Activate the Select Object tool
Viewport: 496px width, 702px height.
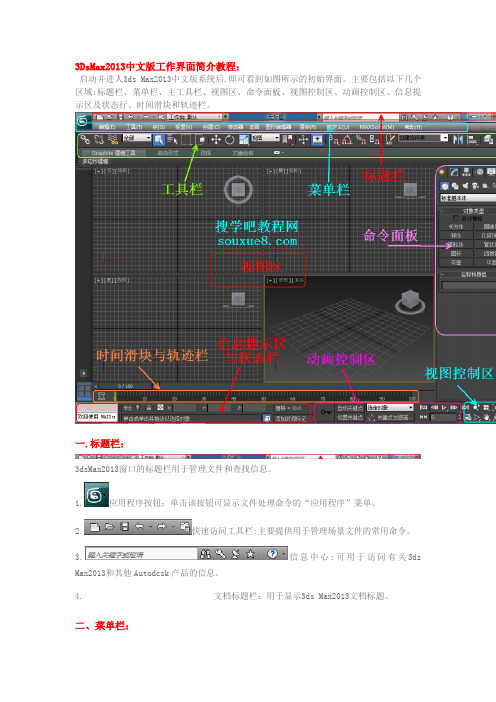point(159,140)
